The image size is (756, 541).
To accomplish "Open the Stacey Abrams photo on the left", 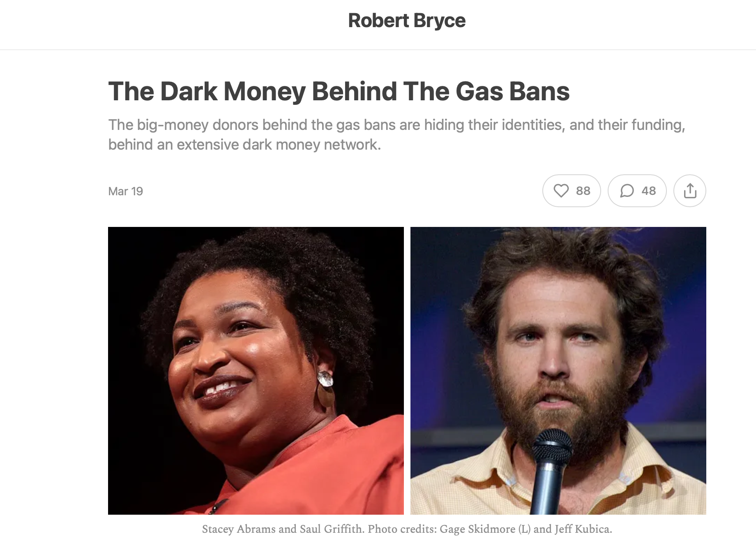I will point(256,370).
